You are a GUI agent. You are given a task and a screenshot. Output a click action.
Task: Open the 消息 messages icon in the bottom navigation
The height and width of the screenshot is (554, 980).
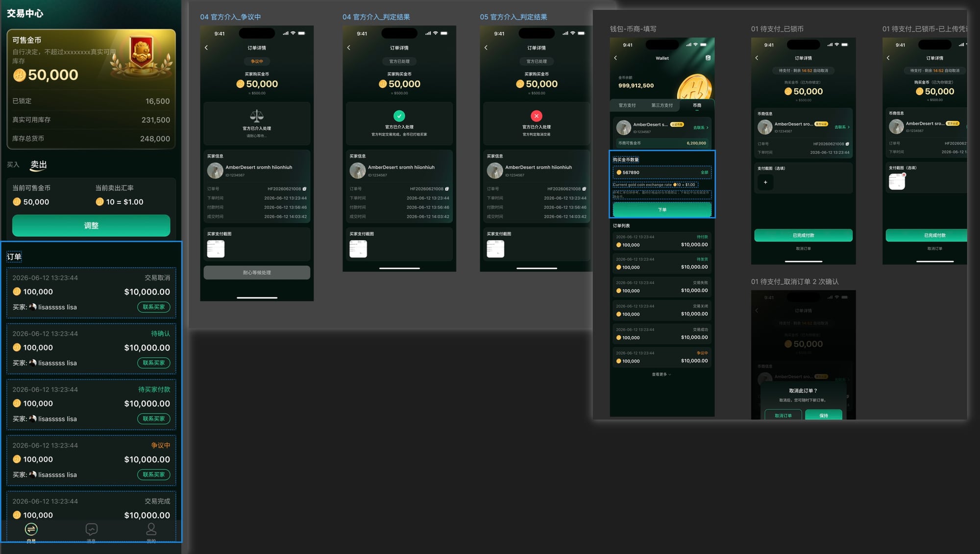point(91,530)
